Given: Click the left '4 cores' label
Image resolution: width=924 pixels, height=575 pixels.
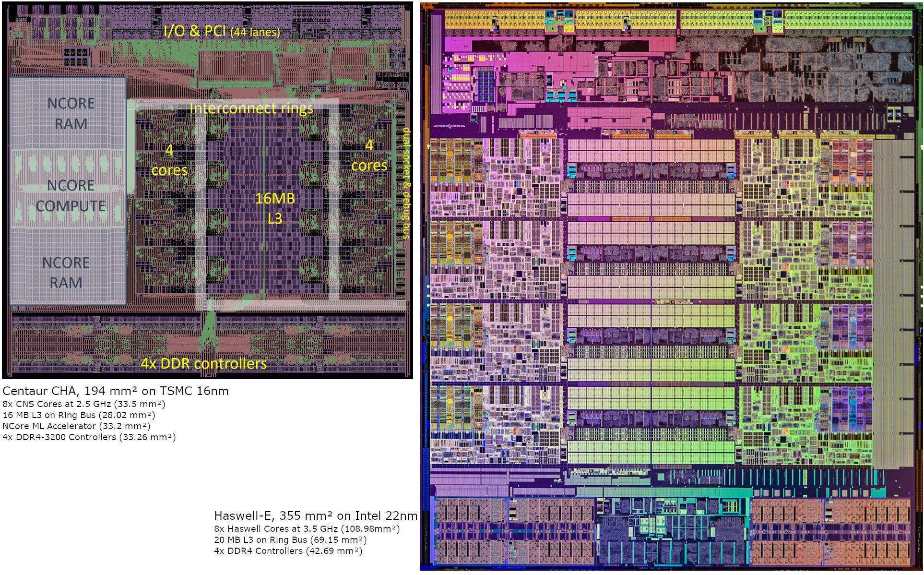Looking at the screenshot, I should (169, 160).
